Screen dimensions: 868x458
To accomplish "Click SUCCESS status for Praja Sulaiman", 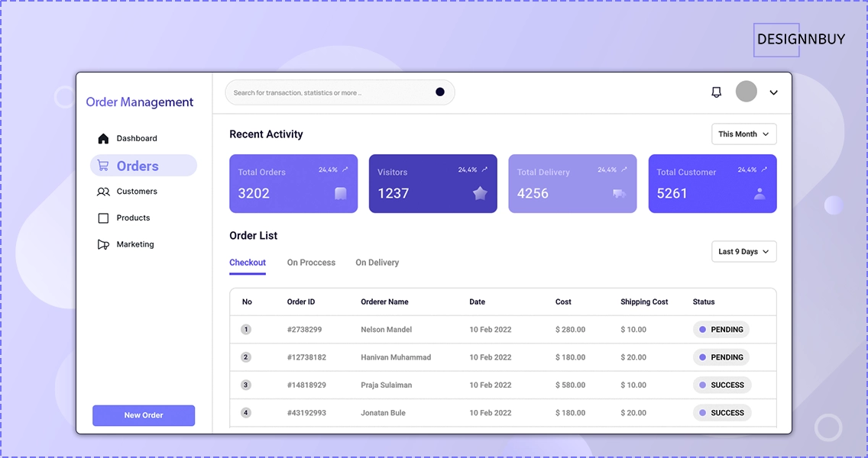I will pos(722,385).
